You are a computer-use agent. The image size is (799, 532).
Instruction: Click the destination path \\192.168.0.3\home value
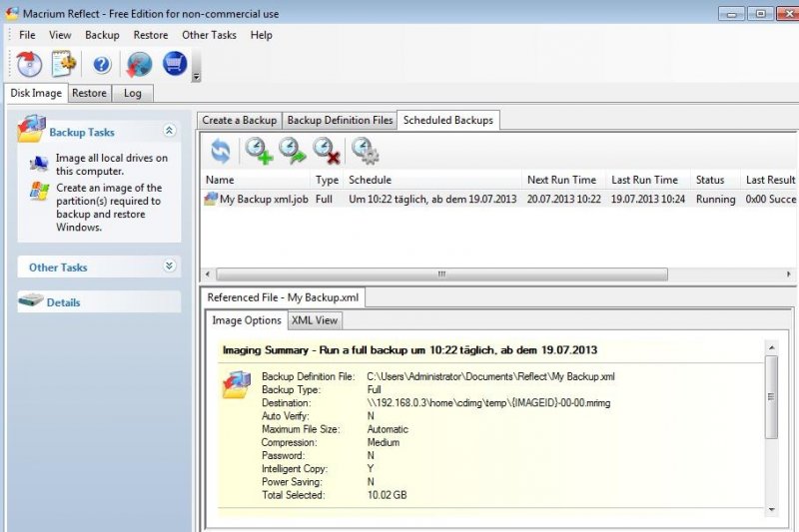point(488,402)
